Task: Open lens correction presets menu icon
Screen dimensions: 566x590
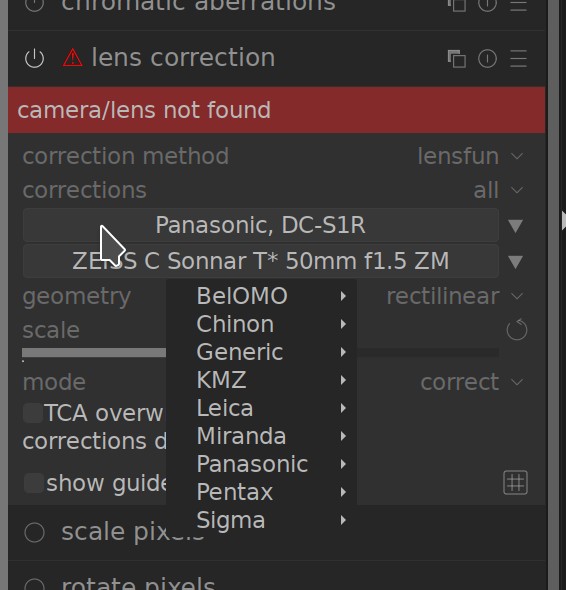Action: (518, 59)
